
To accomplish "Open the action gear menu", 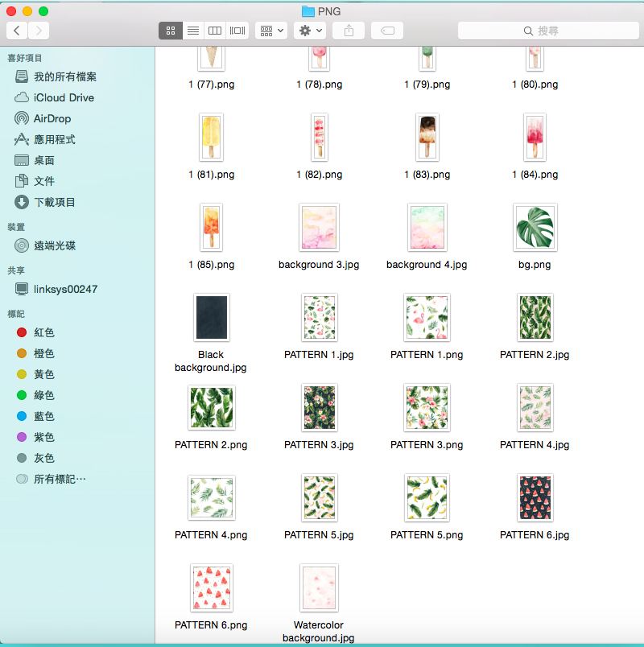I will 310,31.
